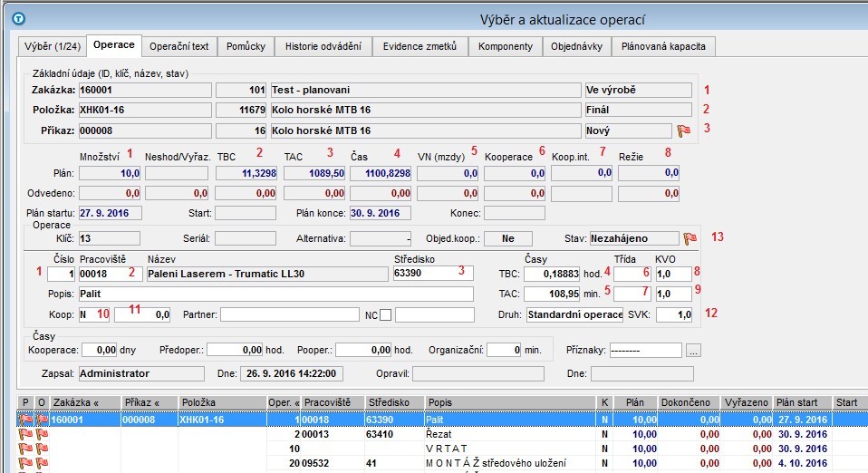Click O column flag in VRTAT row

(42, 449)
